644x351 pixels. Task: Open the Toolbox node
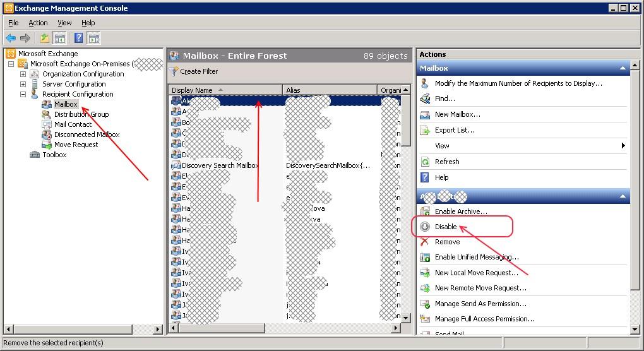point(54,155)
